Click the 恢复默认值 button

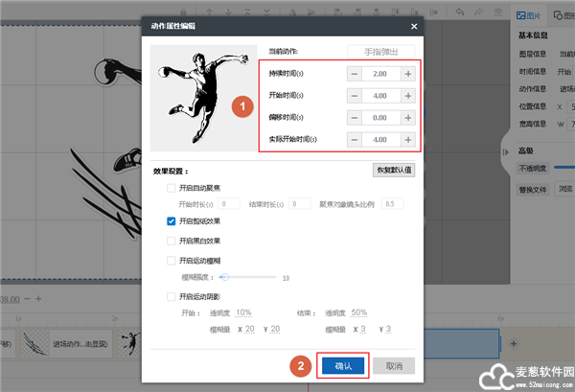[x=393, y=171]
